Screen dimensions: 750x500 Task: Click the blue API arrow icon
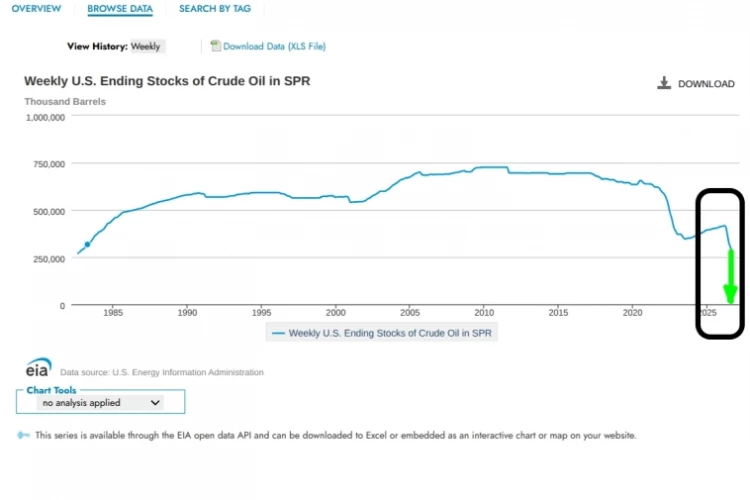[x=23, y=435]
